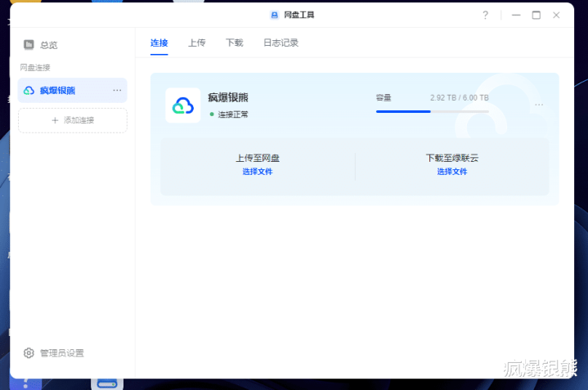Click 选择文件 under 上传至网盘

tap(258, 172)
